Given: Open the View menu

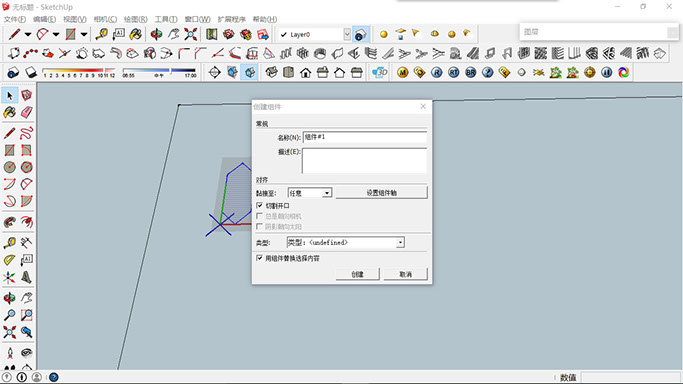Looking at the screenshot, I should [x=74, y=19].
